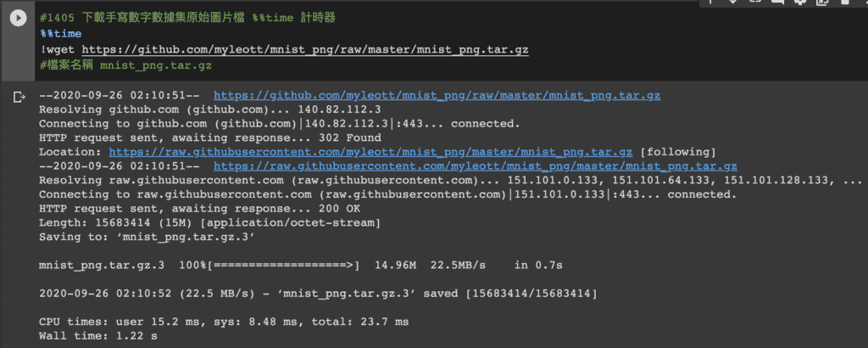Viewport: 868px width, 348px height.
Task: Click the CPU times output line
Action: (224, 322)
